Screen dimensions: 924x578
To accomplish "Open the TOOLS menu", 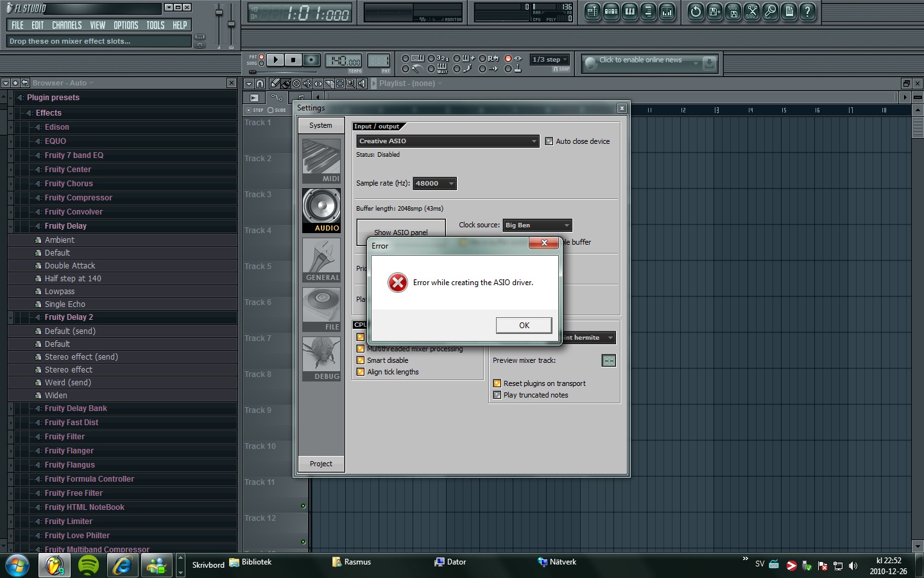I will coord(155,25).
